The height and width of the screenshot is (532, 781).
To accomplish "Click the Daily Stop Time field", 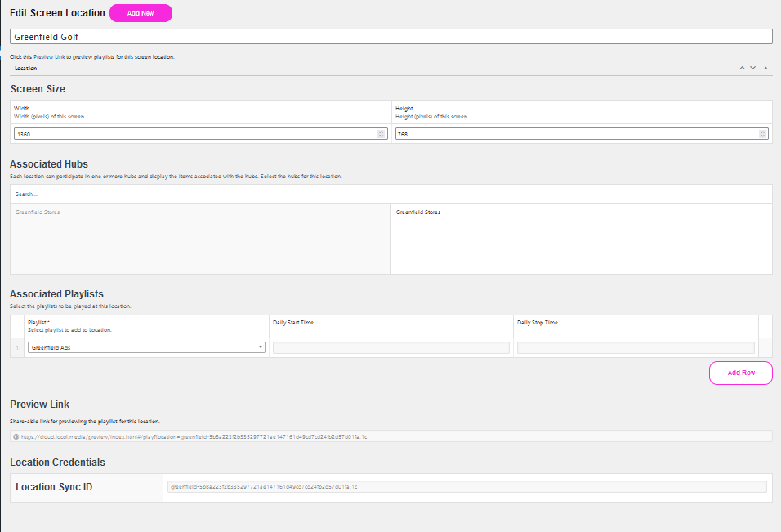I will coord(636,346).
